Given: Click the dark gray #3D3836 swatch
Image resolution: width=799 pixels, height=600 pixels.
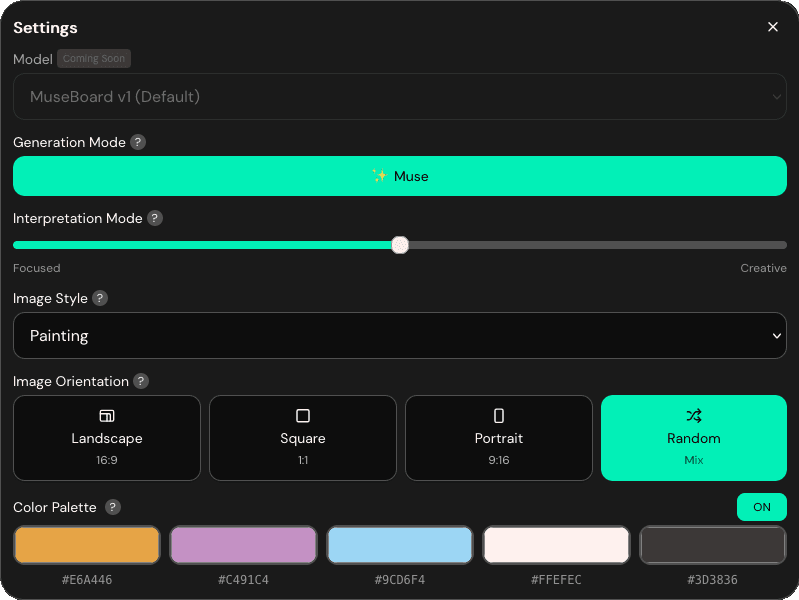Looking at the screenshot, I should pos(712,545).
